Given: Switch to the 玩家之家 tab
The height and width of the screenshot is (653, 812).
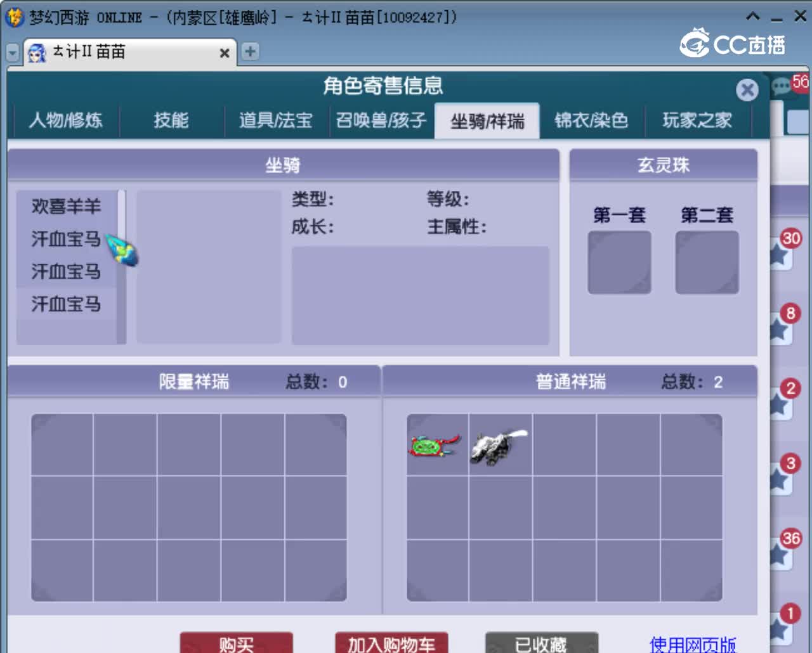Looking at the screenshot, I should 698,120.
